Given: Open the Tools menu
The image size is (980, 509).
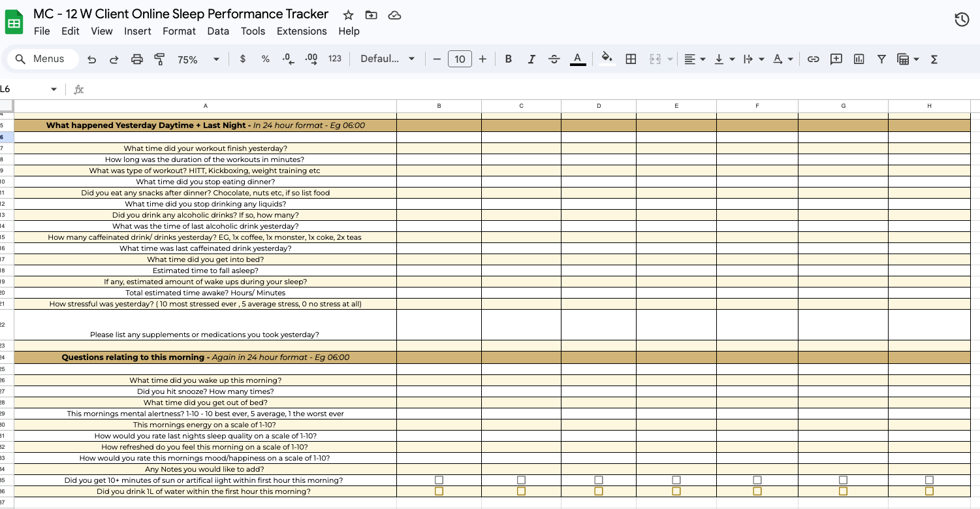Looking at the screenshot, I should (x=253, y=31).
